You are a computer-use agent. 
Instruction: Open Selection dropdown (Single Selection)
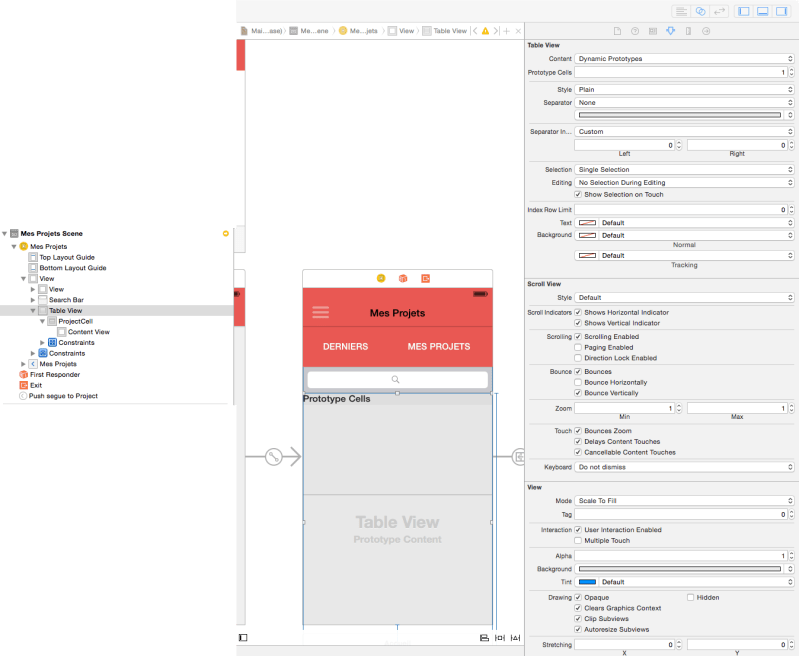click(684, 169)
